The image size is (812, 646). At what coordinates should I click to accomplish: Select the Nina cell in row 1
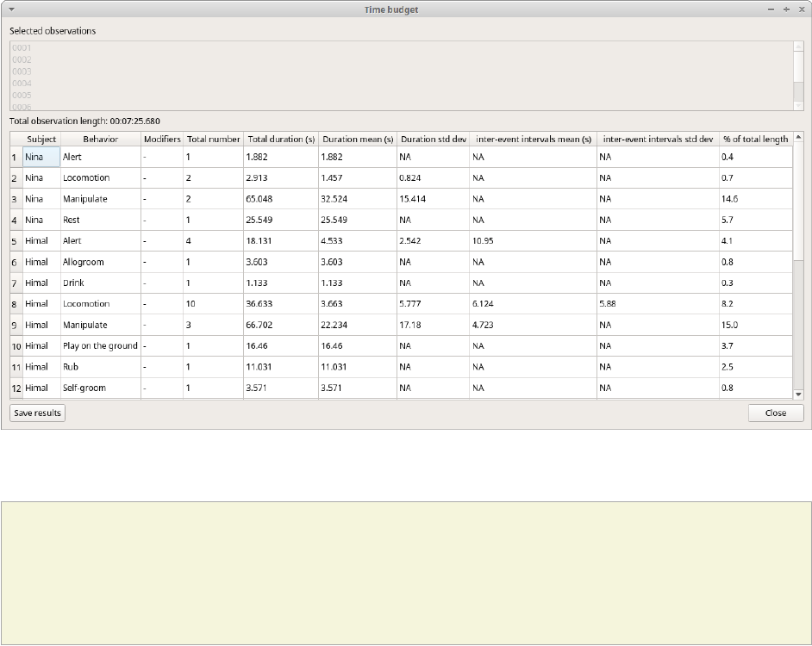coord(41,157)
